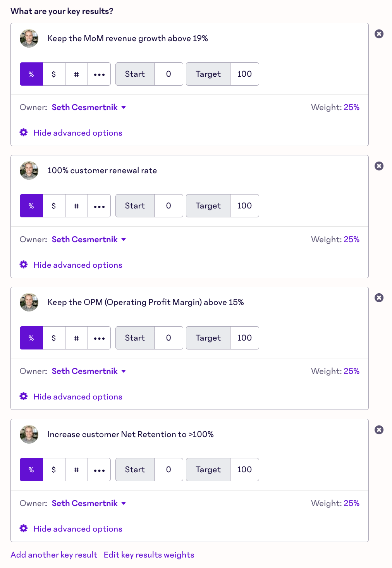Screen dimensions: 392x568
Task: Remove the MoM revenue growth key result
Action: pos(379,34)
